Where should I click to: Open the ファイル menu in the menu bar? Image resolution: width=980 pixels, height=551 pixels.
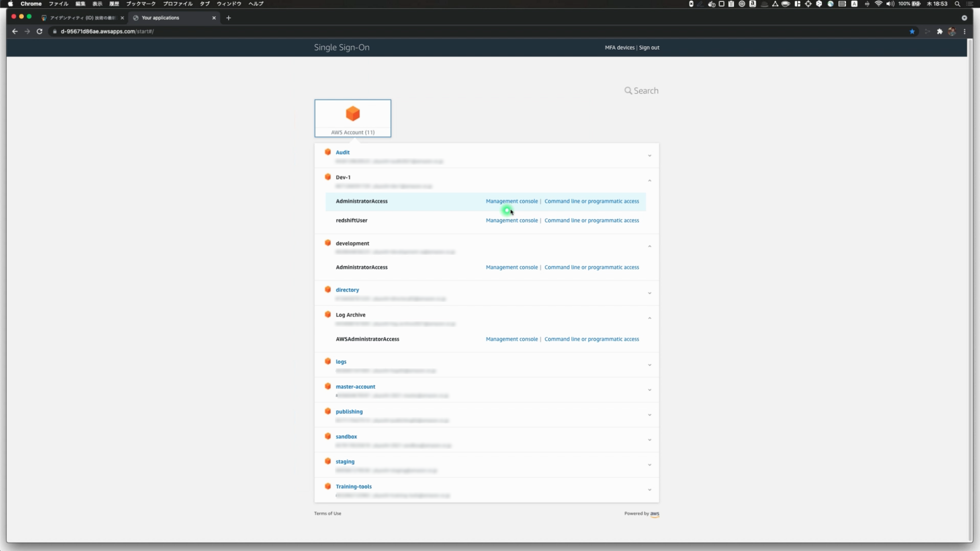59,4
